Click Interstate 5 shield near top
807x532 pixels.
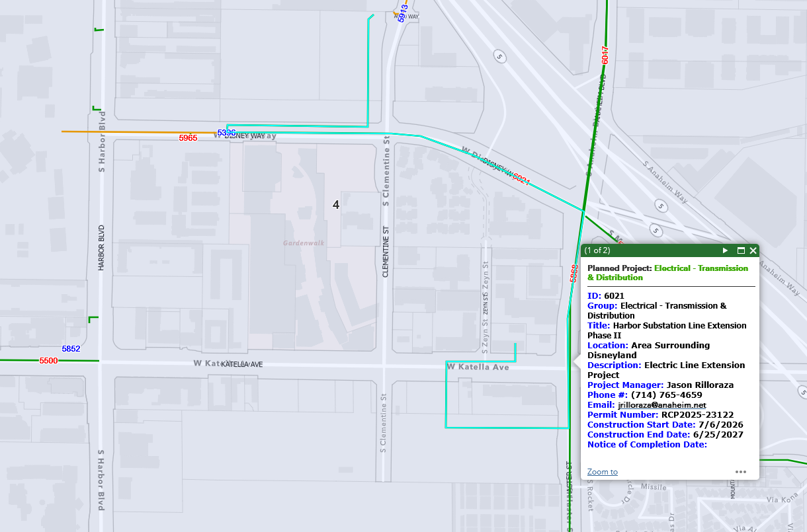click(500, 56)
